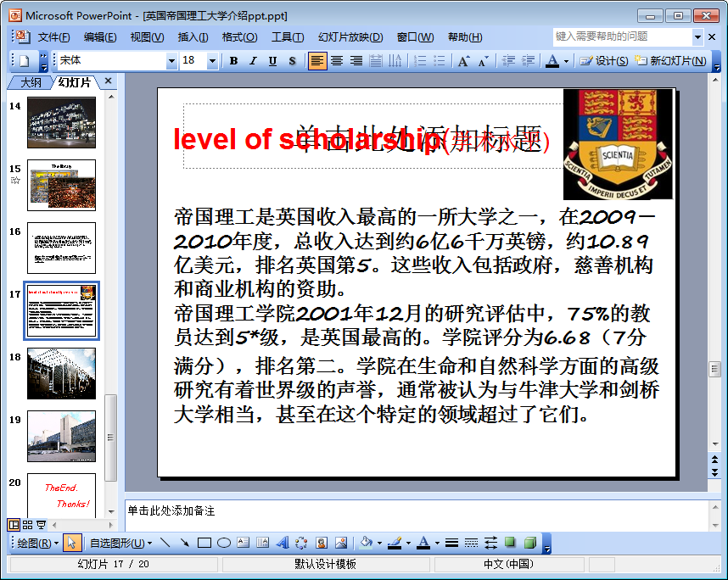The height and width of the screenshot is (580, 728).
Task: Select slide 18 thumbnail
Action: 61,373
